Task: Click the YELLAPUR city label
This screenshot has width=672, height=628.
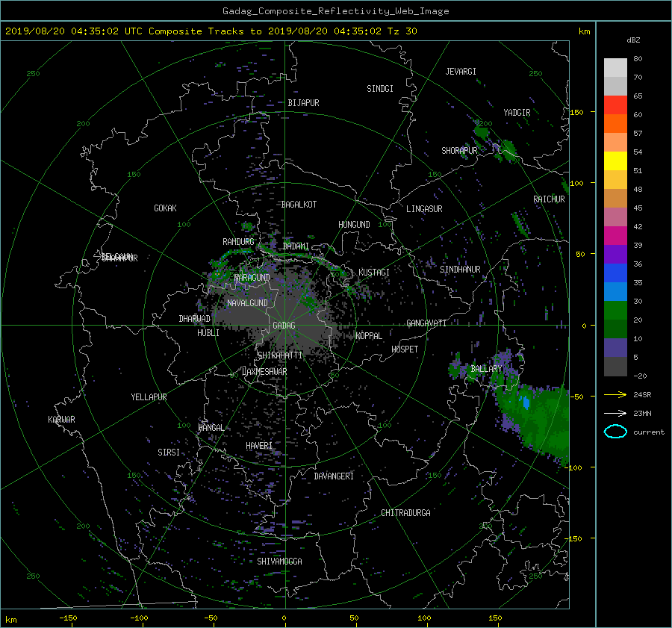Action: [149, 397]
